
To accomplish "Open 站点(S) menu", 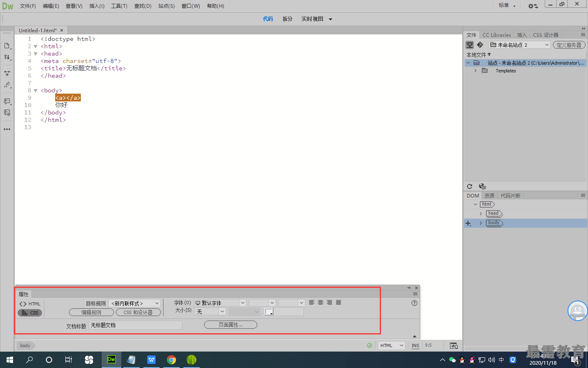I will [167, 6].
